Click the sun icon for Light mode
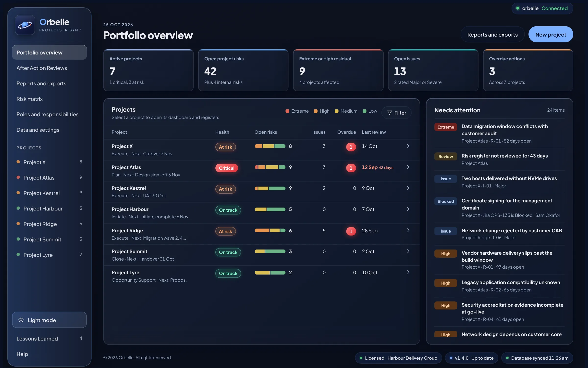 point(21,320)
